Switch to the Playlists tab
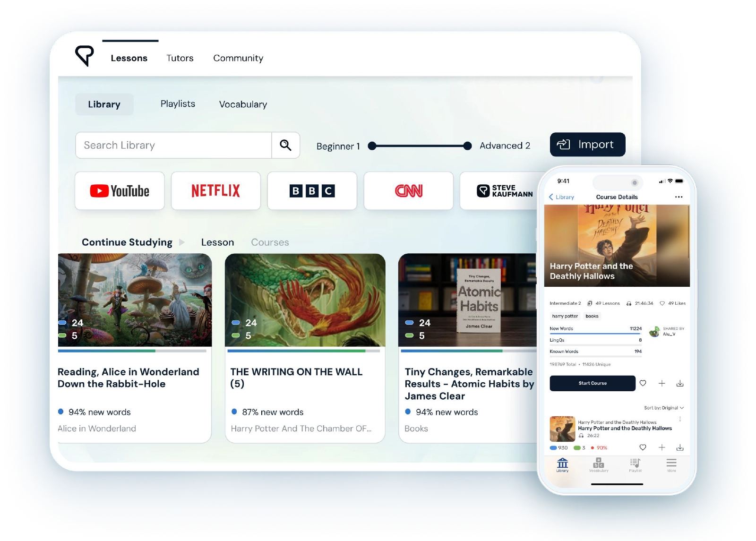This screenshot has width=756, height=541. point(178,104)
